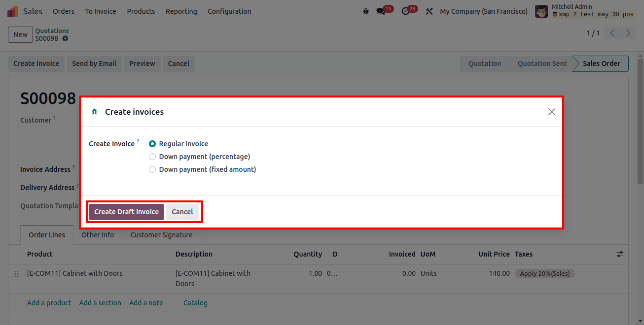Click the quantity value 1.00
The height and width of the screenshot is (325, 644).
click(x=315, y=273)
